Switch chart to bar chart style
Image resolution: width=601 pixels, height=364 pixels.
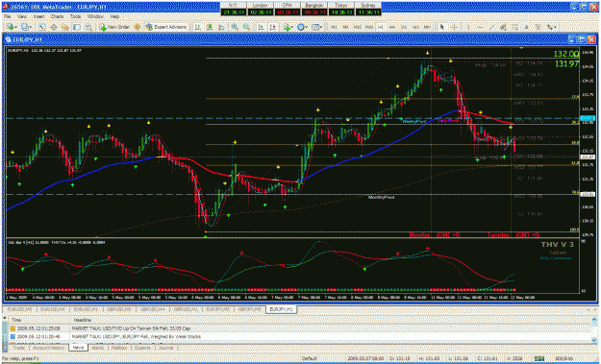(198, 27)
